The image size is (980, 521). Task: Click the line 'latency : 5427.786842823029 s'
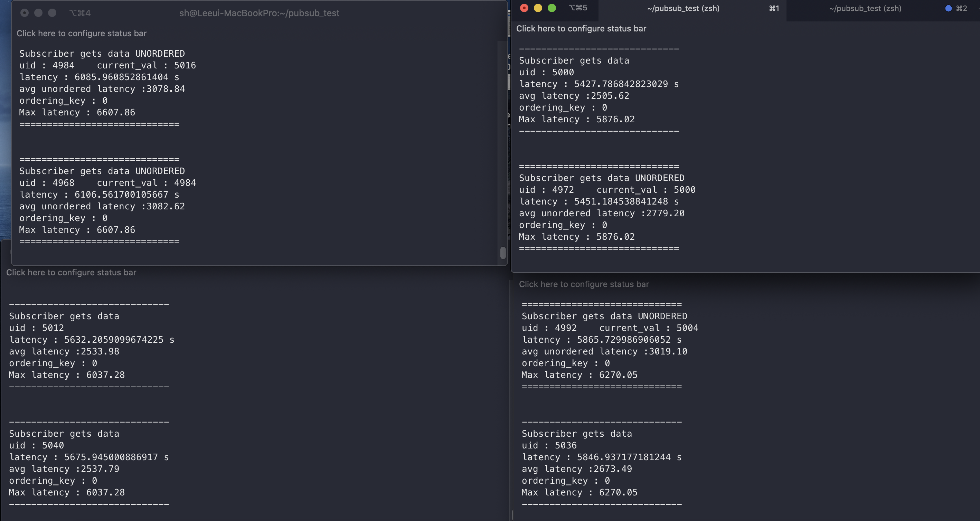point(599,84)
